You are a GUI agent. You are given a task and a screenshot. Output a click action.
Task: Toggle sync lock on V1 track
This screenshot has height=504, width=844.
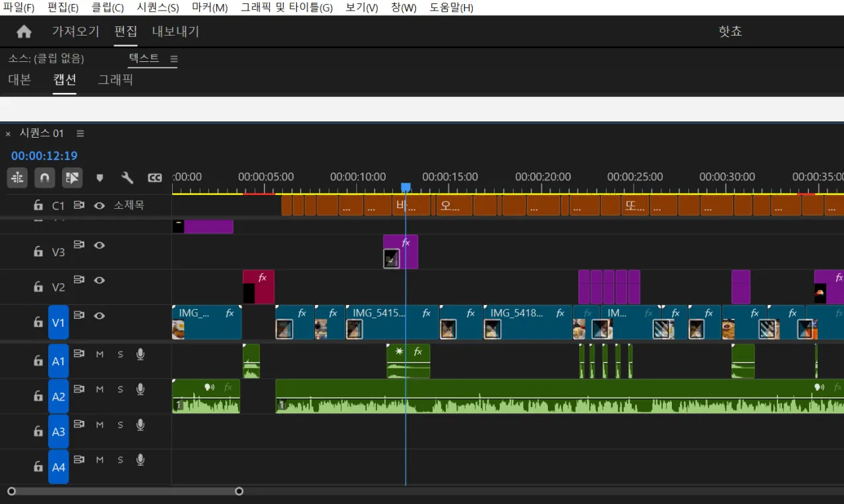coord(79,315)
